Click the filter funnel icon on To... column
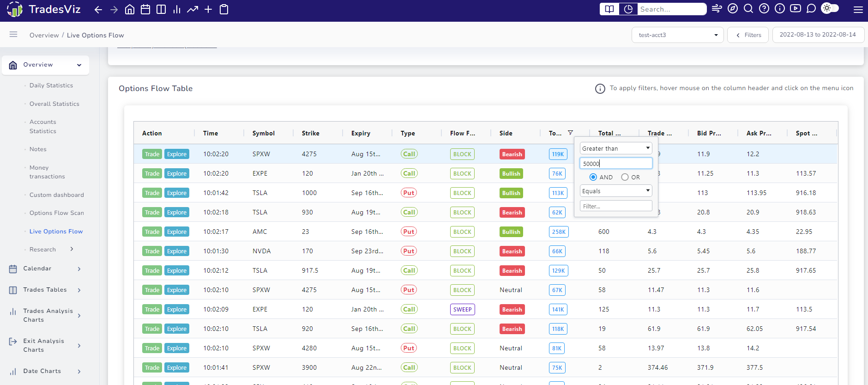This screenshot has width=868, height=385. tap(570, 133)
